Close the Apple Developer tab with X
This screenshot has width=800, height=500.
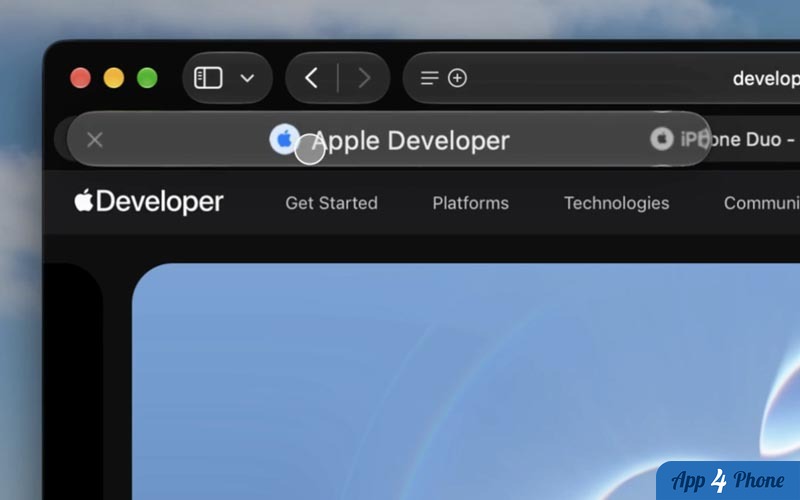coord(95,139)
